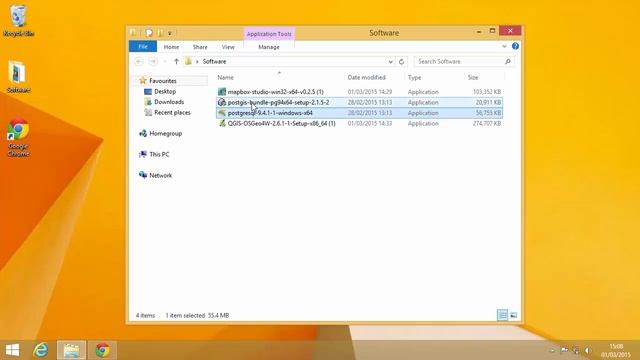Launch Internet Explorer from taskbar

click(x=41, y=350)
